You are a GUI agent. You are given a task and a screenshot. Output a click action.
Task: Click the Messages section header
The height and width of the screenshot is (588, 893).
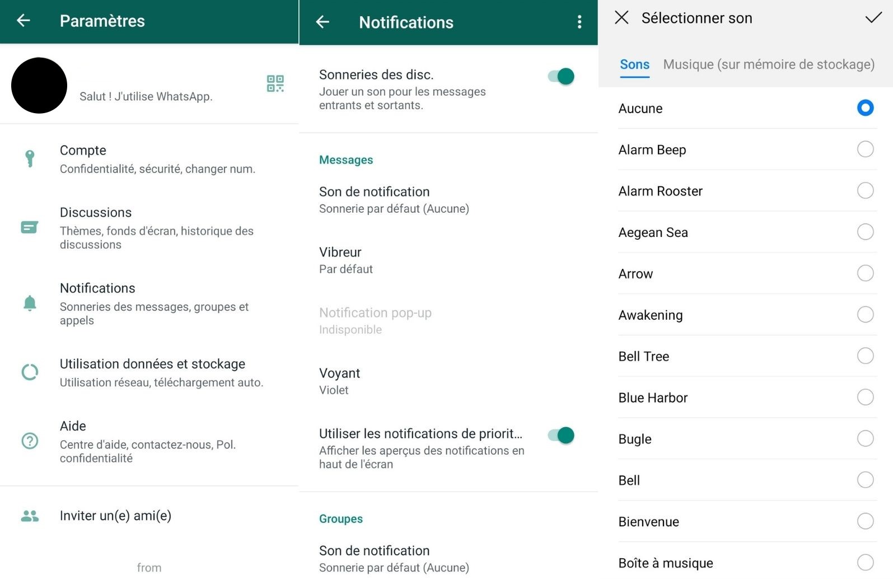[x=346, y=160]
